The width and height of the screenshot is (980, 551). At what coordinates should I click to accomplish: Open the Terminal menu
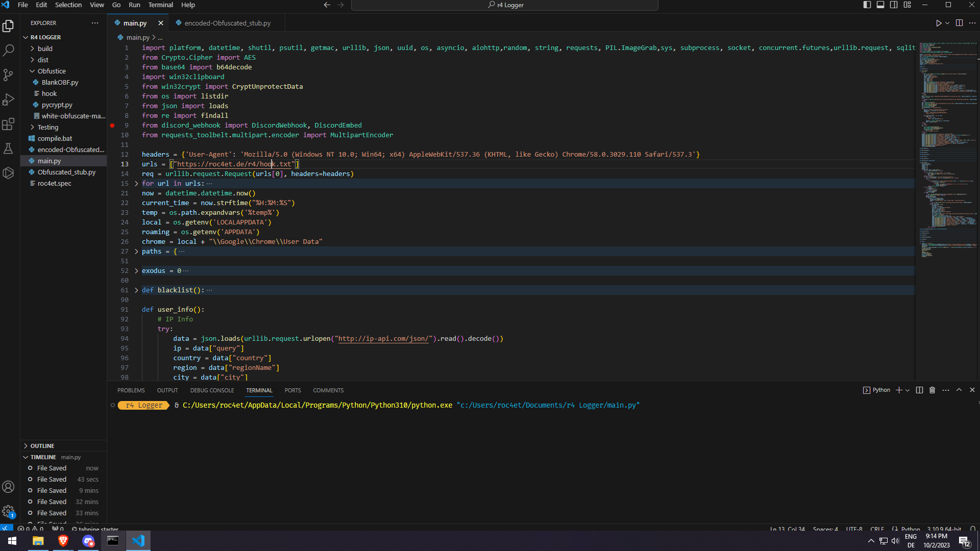(161, 5)
